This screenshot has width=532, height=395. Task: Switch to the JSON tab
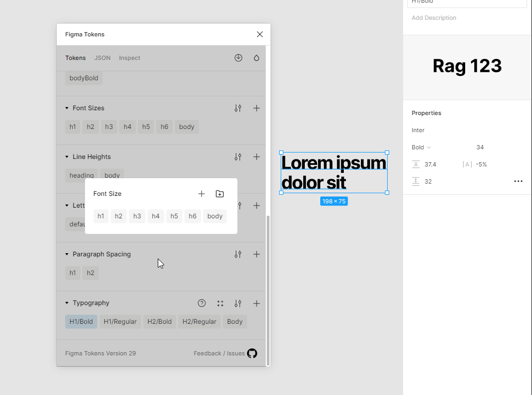pos(103,58)
